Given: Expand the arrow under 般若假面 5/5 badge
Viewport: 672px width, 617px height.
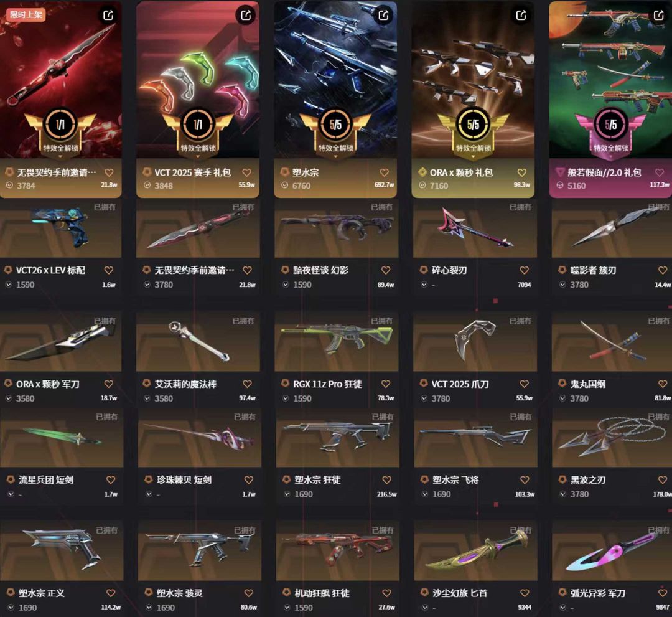Looking at the screenshot, I should pos(611,158).
